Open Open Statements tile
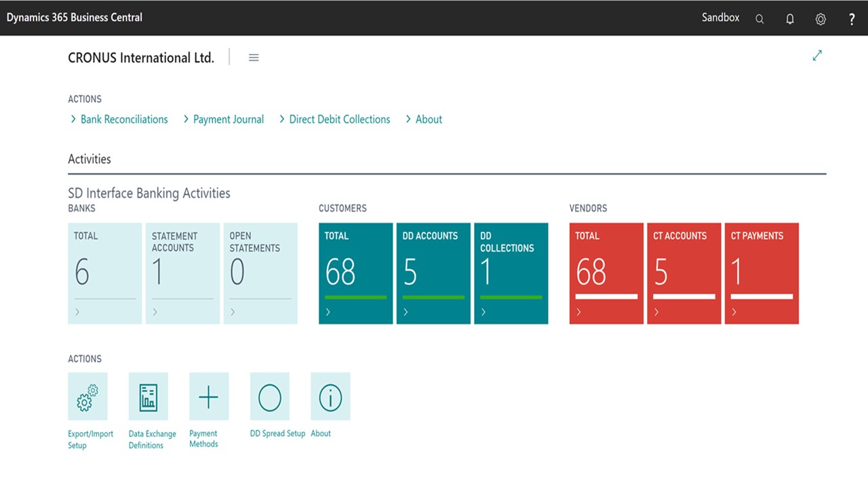Viewport: 868px width, 488px height. (x=260, y=273)
